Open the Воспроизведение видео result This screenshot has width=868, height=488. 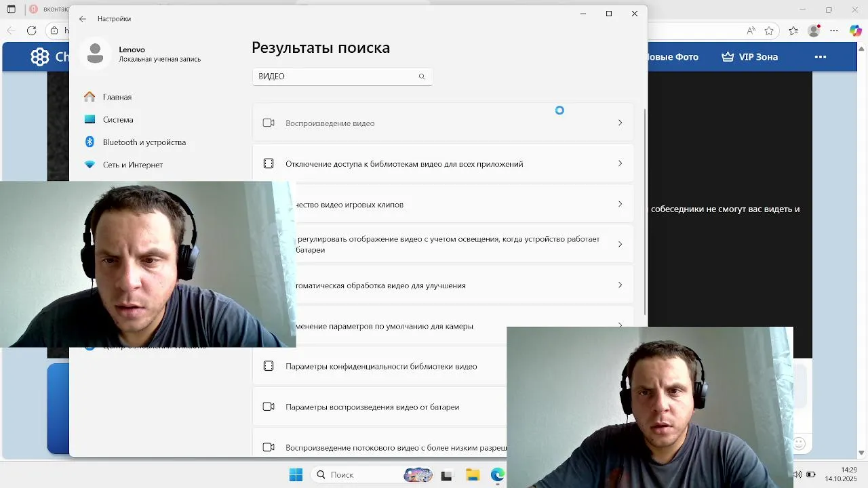pos(443,123)
